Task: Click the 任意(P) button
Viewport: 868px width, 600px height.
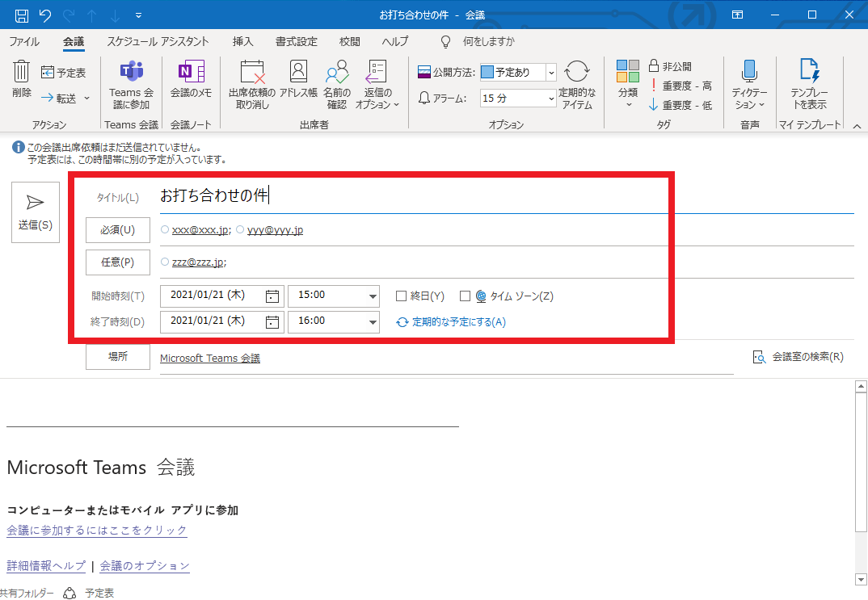Action: click(118, 262)
